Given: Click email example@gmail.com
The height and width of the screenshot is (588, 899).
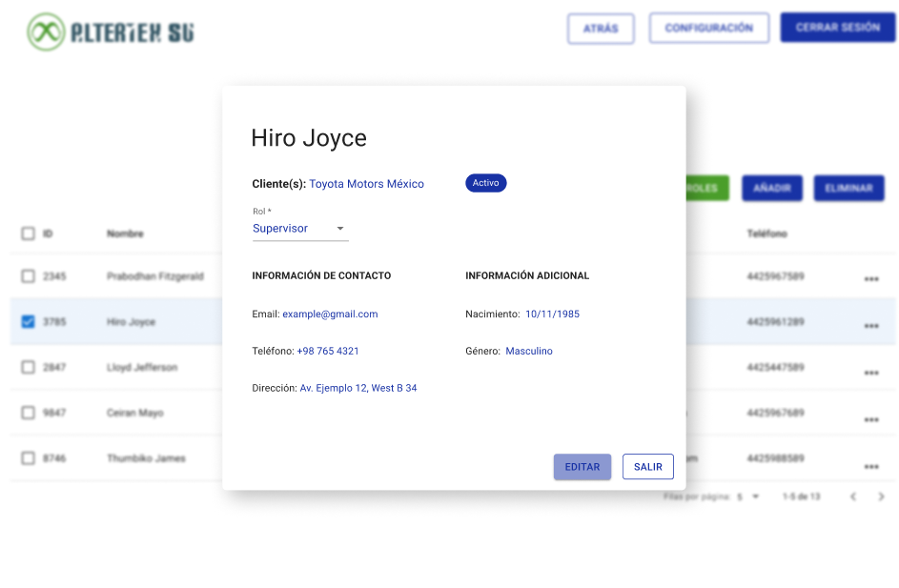Looking at the screenshot, I should [330, 314].
